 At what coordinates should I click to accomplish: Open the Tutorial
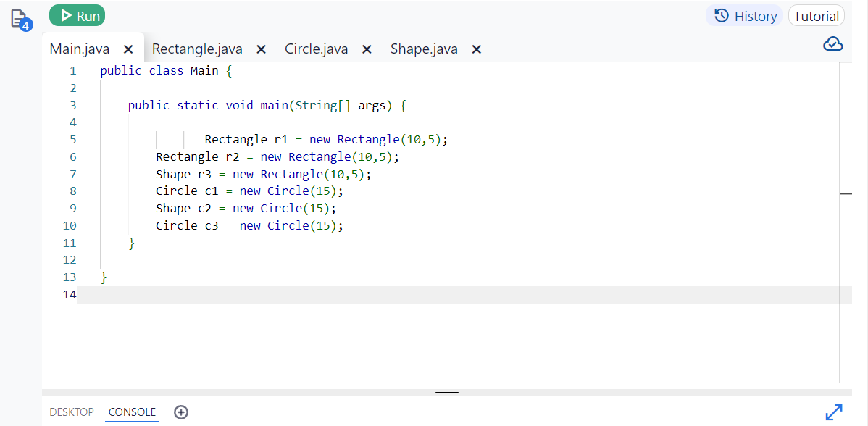tap(817, 15)
